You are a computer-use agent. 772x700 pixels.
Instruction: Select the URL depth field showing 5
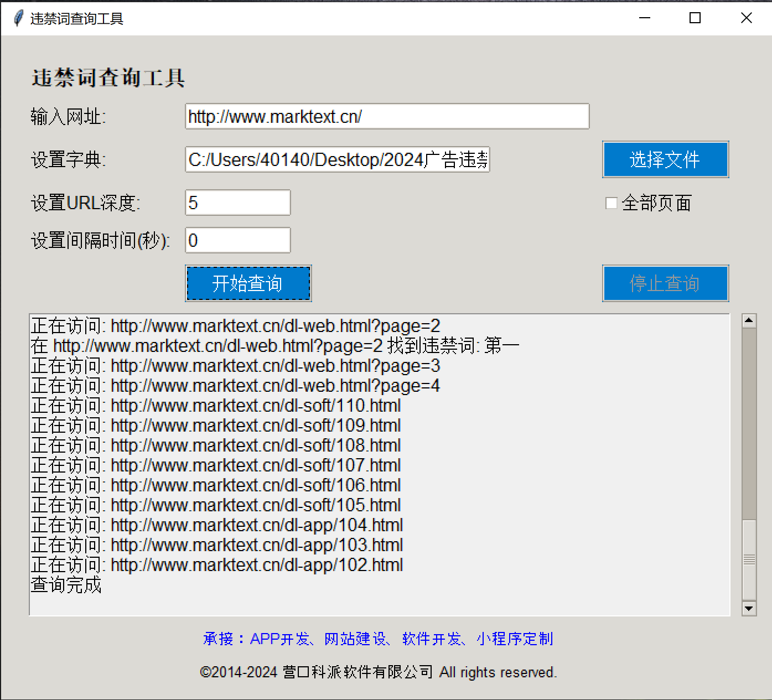(237, 203)
